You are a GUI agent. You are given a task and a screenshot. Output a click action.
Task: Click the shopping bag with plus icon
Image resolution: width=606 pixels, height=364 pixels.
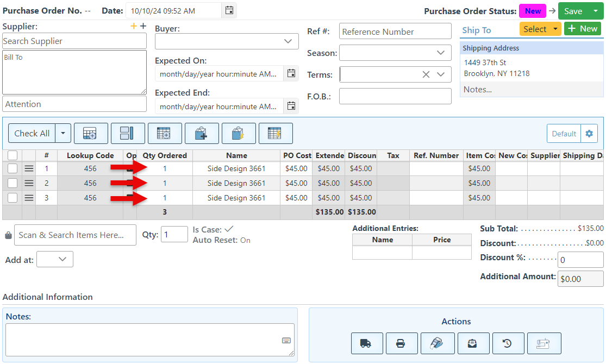[202, 134]
